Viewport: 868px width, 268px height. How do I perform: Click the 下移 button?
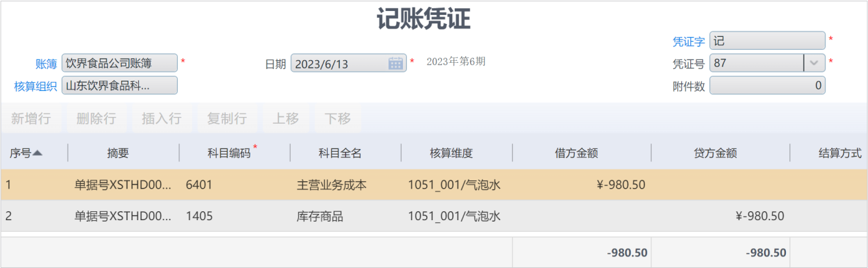338,118
